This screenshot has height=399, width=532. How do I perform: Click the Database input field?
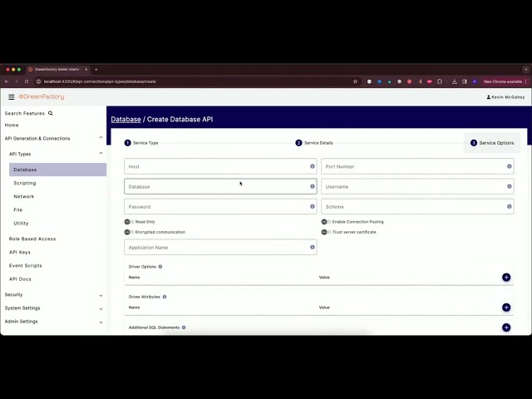[220, 186]
